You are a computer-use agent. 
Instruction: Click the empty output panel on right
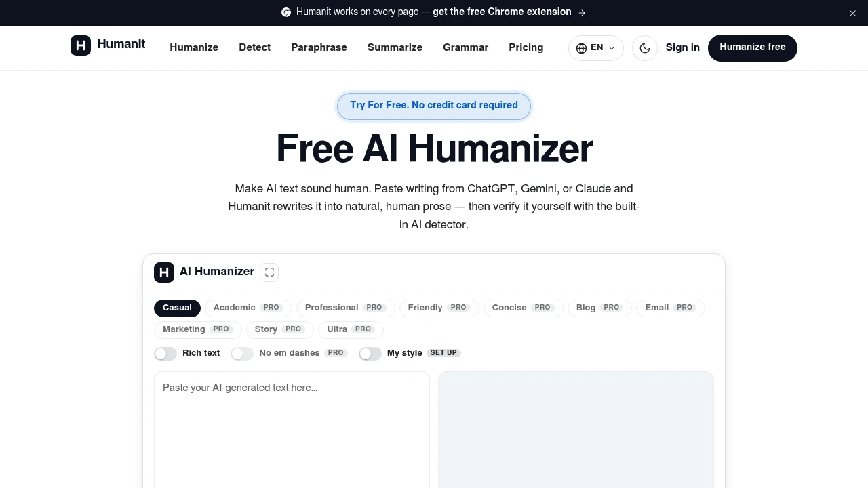tap(576, 430)
